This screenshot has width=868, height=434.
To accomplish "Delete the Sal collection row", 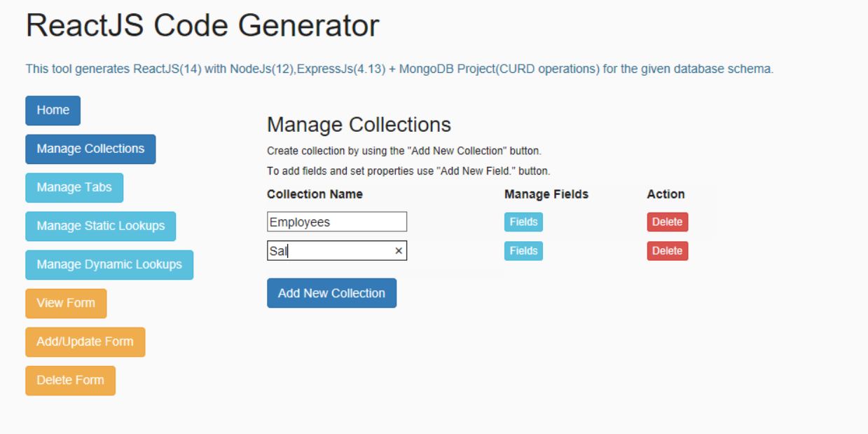I will (668, 251).
